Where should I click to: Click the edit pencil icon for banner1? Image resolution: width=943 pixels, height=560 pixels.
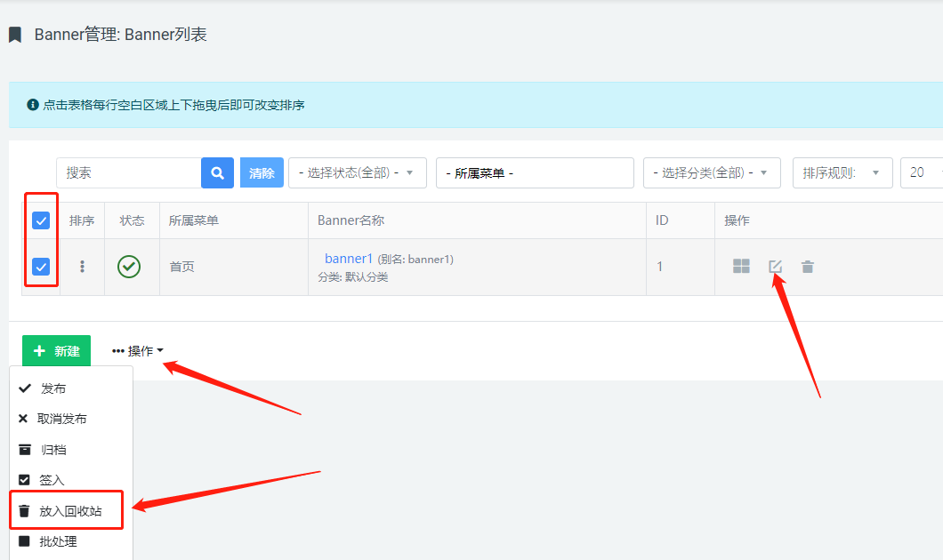[775, 266]
